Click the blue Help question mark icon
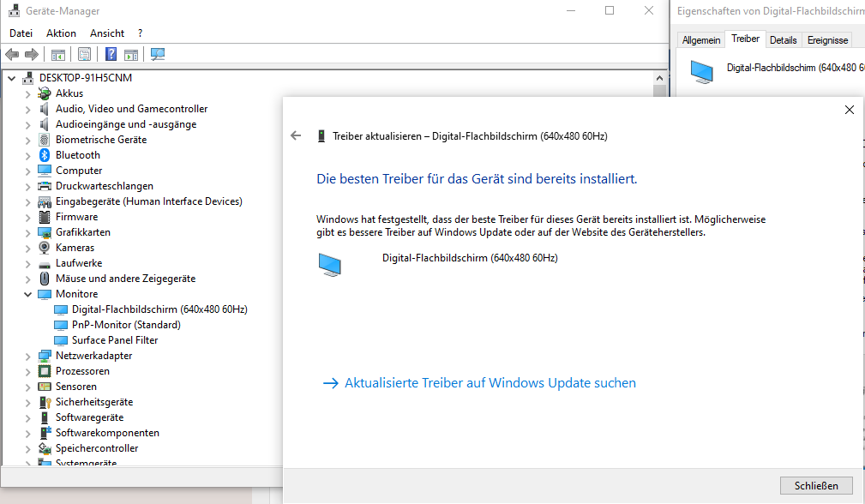865x504 pixels. click(111, 54)
